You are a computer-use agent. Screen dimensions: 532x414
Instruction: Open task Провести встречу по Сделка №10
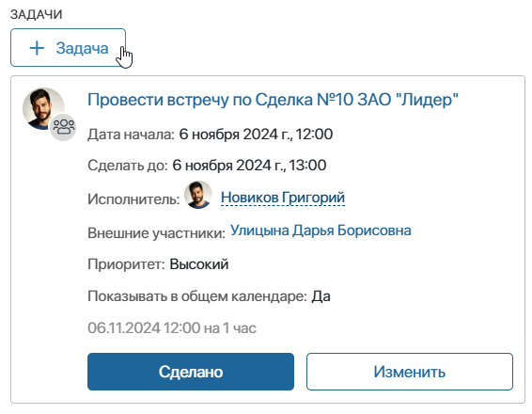pos(273,100)
